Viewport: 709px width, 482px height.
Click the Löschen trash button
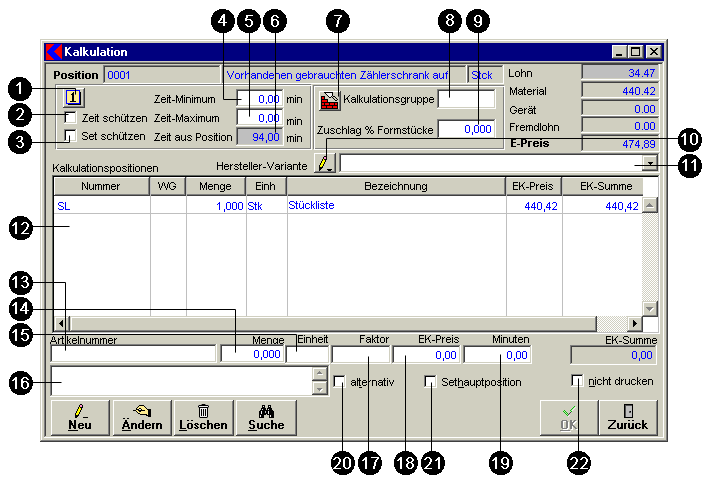[x=203, y=416]
